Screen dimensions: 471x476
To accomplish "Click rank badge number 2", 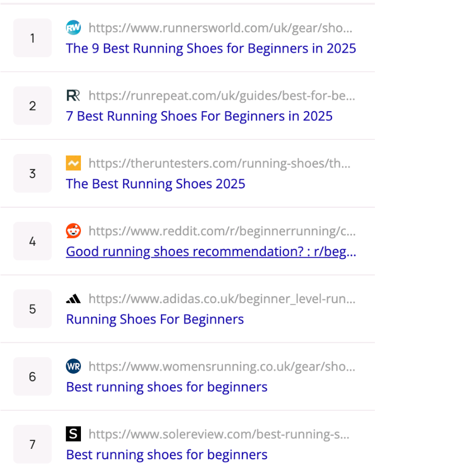I will (x=32, y=105).
